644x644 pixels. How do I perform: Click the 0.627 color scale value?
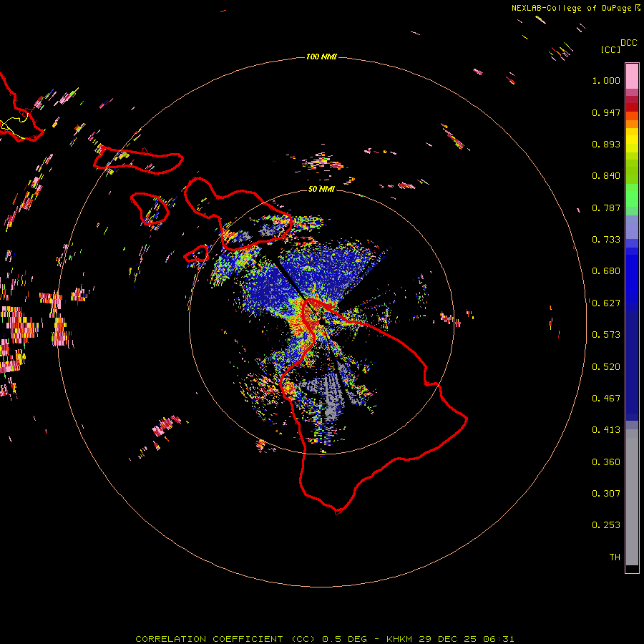[x=606, y=303]
